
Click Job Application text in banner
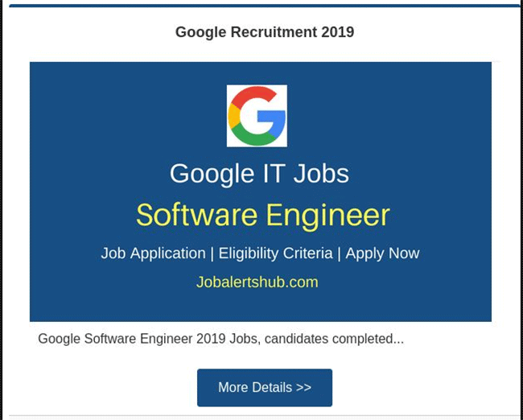(153, 253)
